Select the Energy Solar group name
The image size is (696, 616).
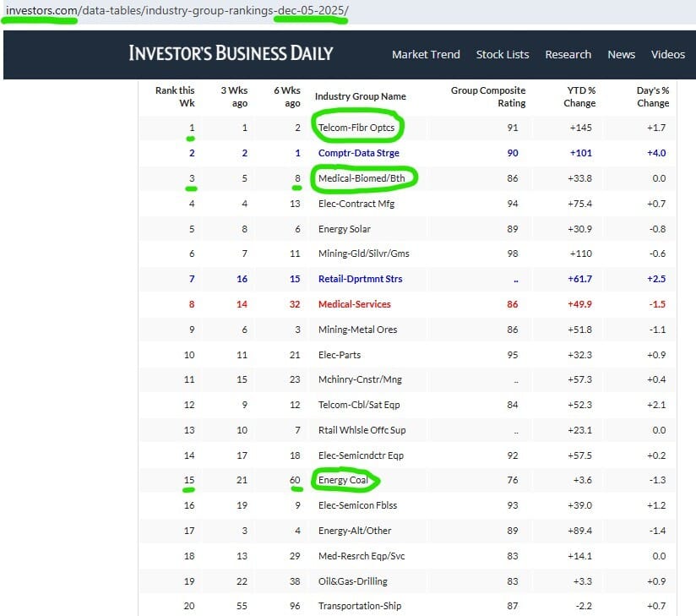coord(345,229)
